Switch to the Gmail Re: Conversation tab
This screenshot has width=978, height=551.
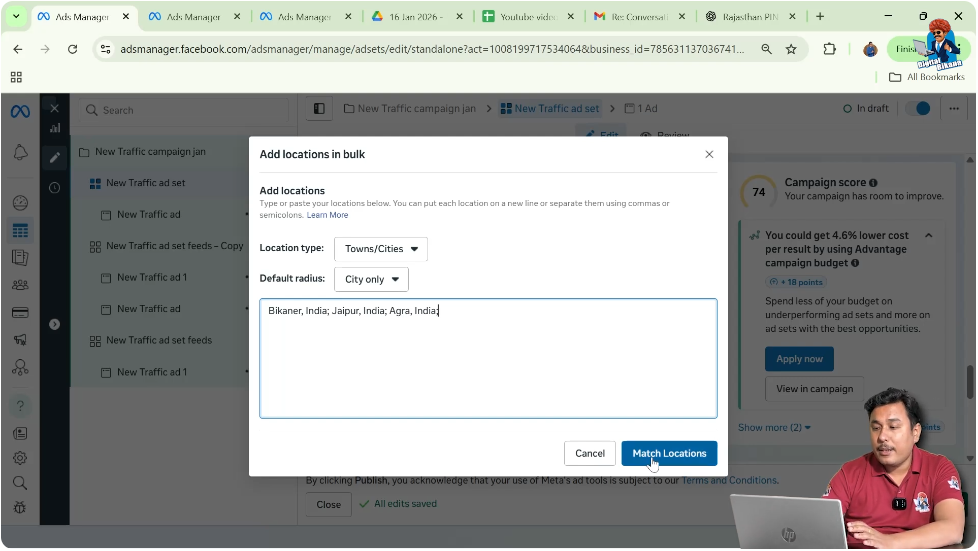pyautogui.click(x=639, y=17)
